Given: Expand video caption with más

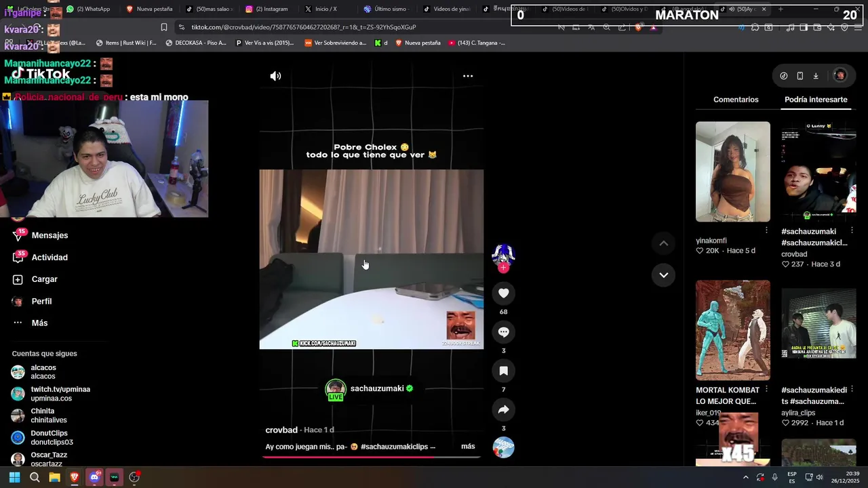Looking at the screenshot, I should [468, 447].
